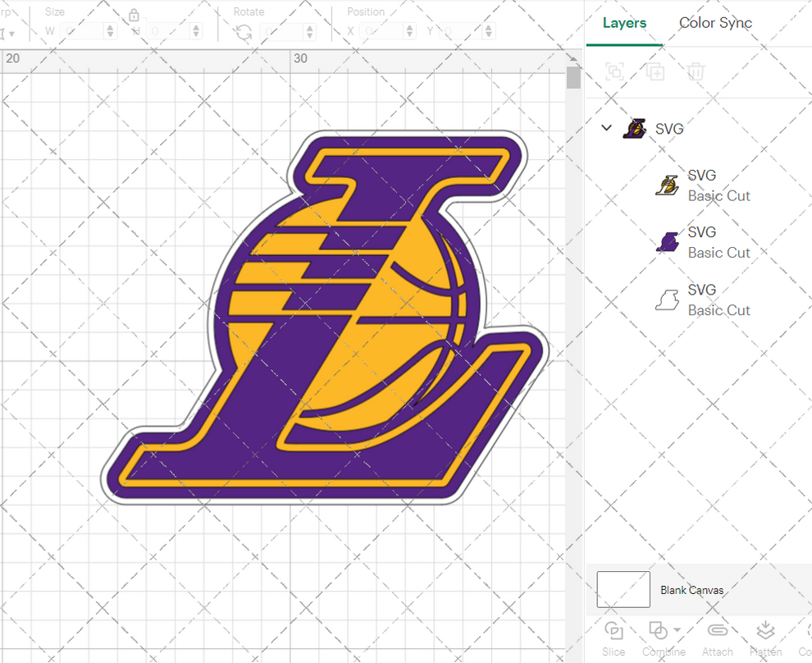Image resolution: width=812 pixels, height=663 pixels.
Task: Click the Combine tool icon
Action: 659,630
